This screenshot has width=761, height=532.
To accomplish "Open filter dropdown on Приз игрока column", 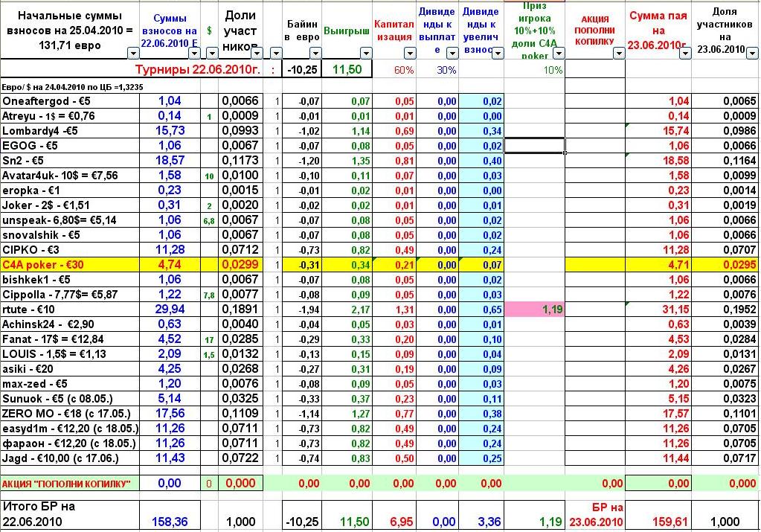I will coord(559,52).
